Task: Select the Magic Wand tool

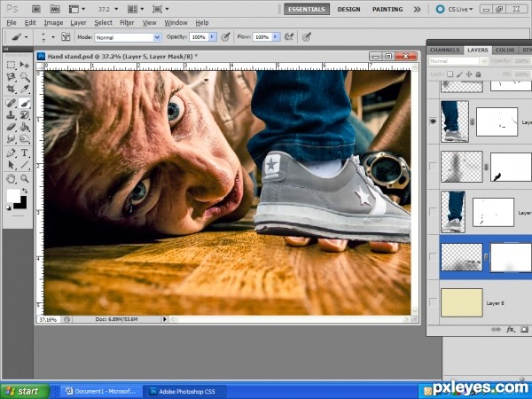Action: pyautogui.click(x=25, y=77)
